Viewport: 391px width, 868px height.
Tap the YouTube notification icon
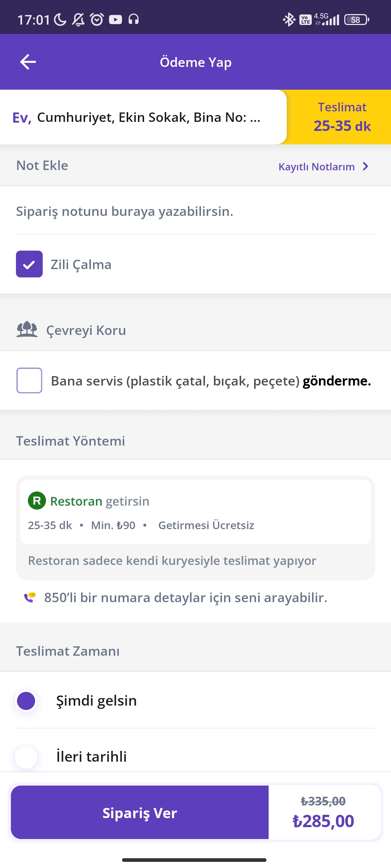click(x=115, y=20)
